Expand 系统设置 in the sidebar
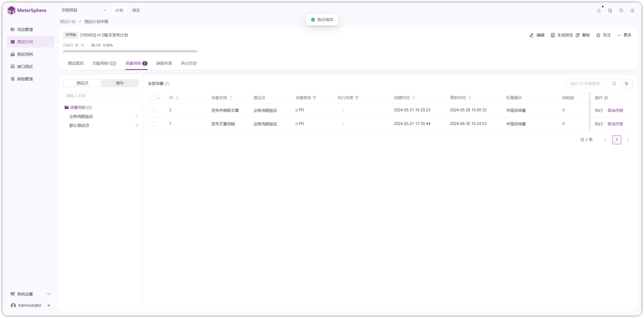The height and width of the screenshot is (318, 644). (x=30, y=294)
